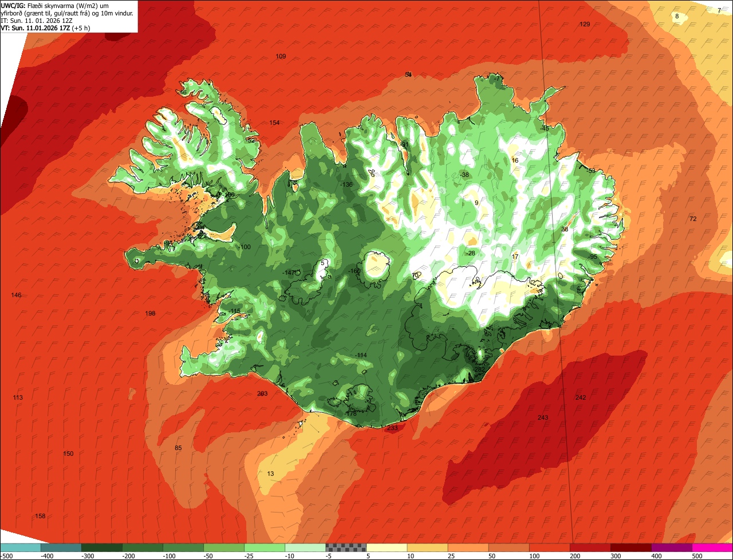733x560 pixels.
Task: Click the map value 13 in the yellow patch
Action: [271, 474]
